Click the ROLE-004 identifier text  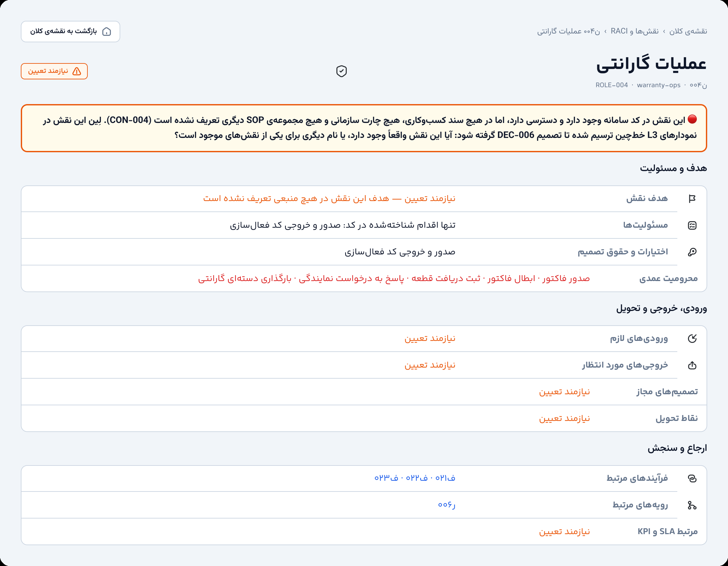coord(612,85)
